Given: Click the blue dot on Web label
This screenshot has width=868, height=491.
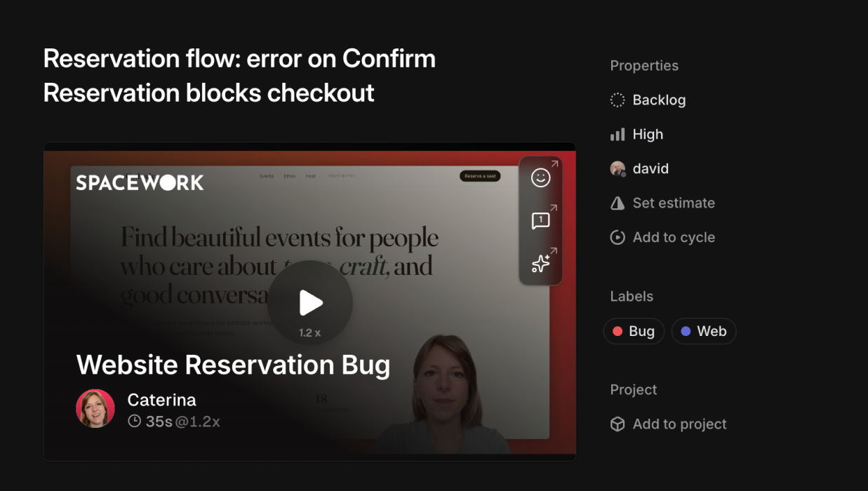Looking at the screenshot, I should pos(686,331).
